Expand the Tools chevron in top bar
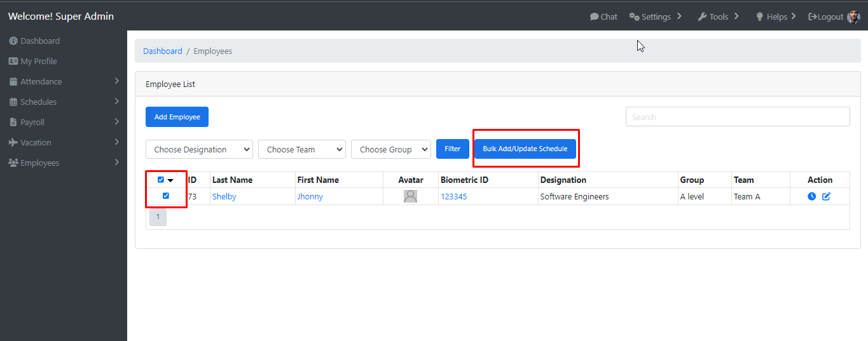868x341 pixels. coord(736,17)
